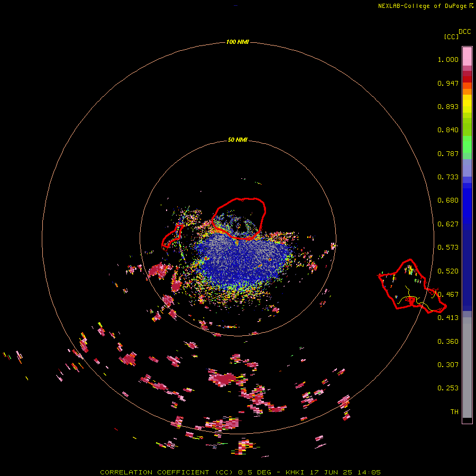Select the 0.413 legend value
The height and width of the screenshot is (476, 476).
pos(448,318)
